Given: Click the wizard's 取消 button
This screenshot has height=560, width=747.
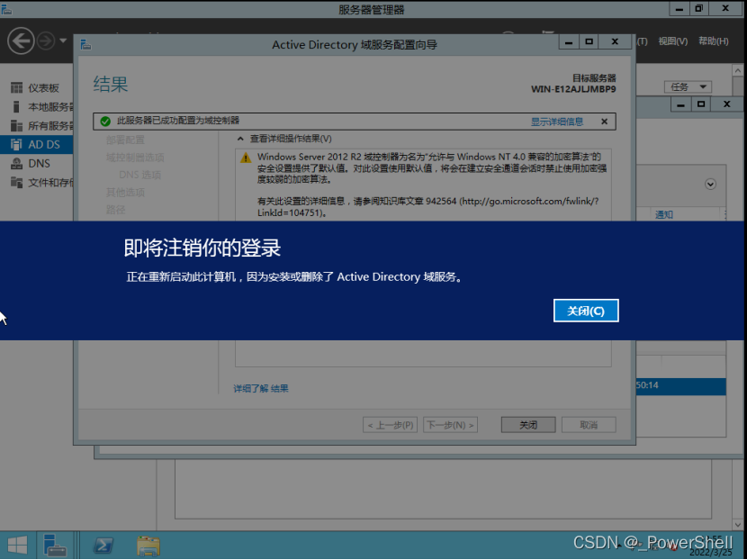Looking at the screenshot, I should click(x=589, y=425).
